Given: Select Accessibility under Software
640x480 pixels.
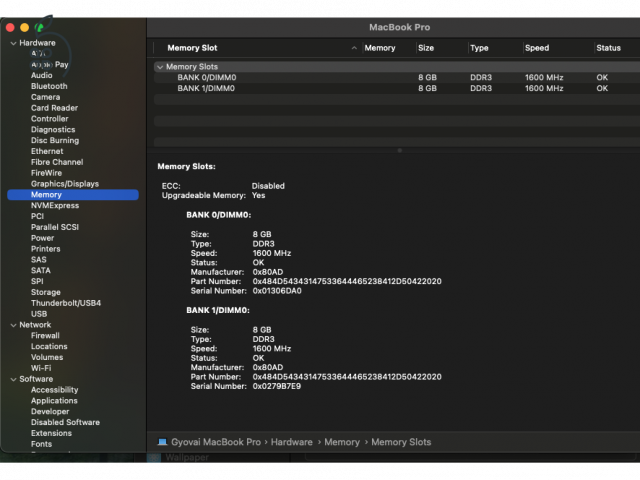Looking at the screenshot, I should point(54,390).
